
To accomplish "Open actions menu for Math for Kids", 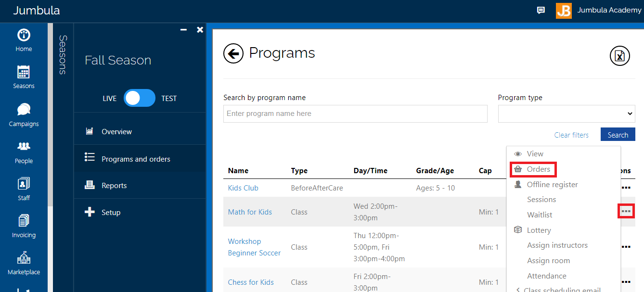I will click(626, 211).
